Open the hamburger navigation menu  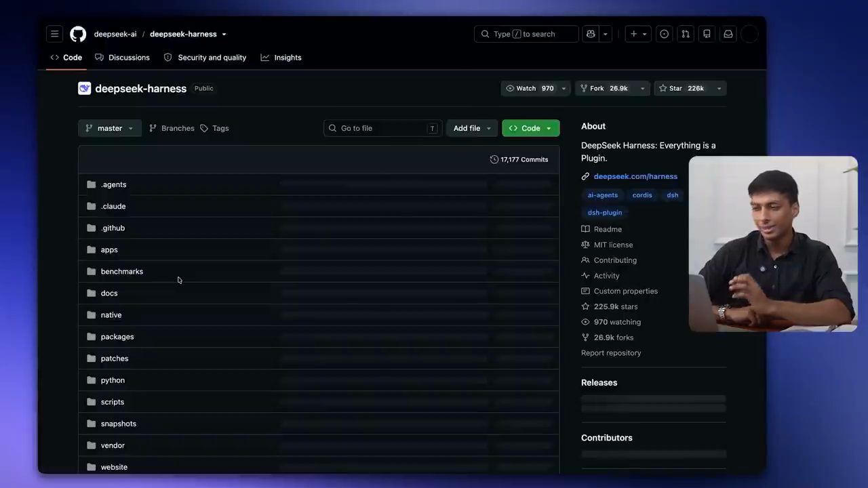pyautogui.click(x=55, y=34)
